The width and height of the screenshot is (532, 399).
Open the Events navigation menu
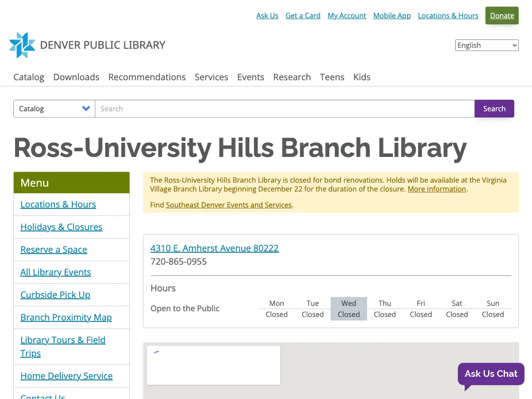point(250,77)
